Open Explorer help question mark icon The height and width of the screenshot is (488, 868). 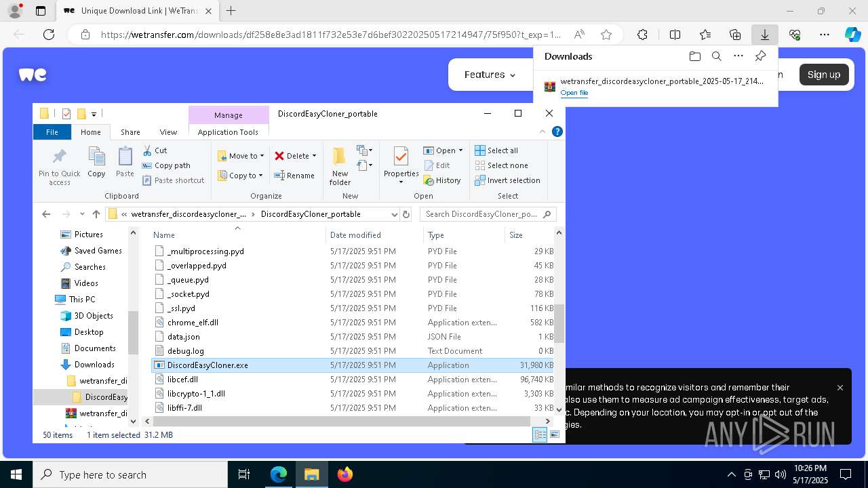point(557,131)
